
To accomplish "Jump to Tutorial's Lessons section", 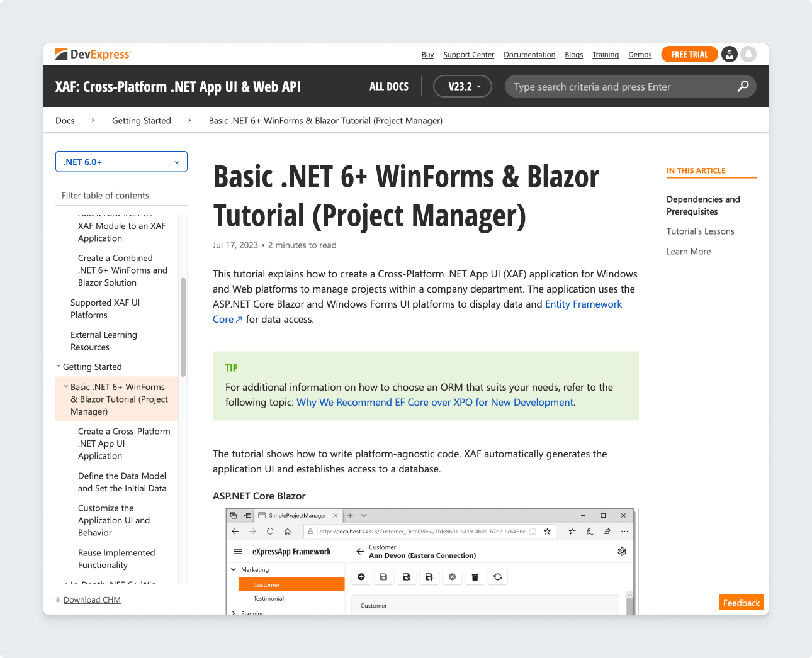I will (701, 231).
